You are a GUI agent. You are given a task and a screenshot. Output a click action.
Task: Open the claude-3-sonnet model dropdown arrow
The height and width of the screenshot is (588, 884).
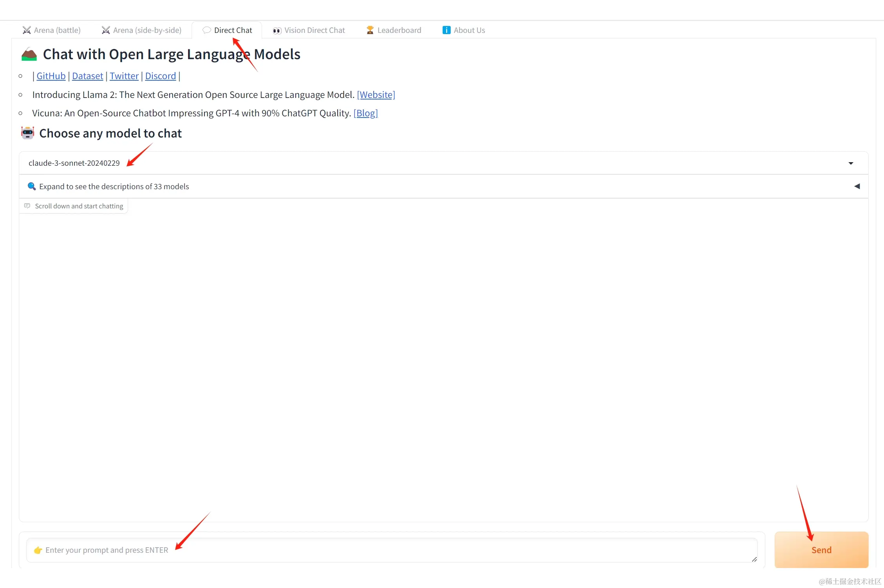coord(851,163)
